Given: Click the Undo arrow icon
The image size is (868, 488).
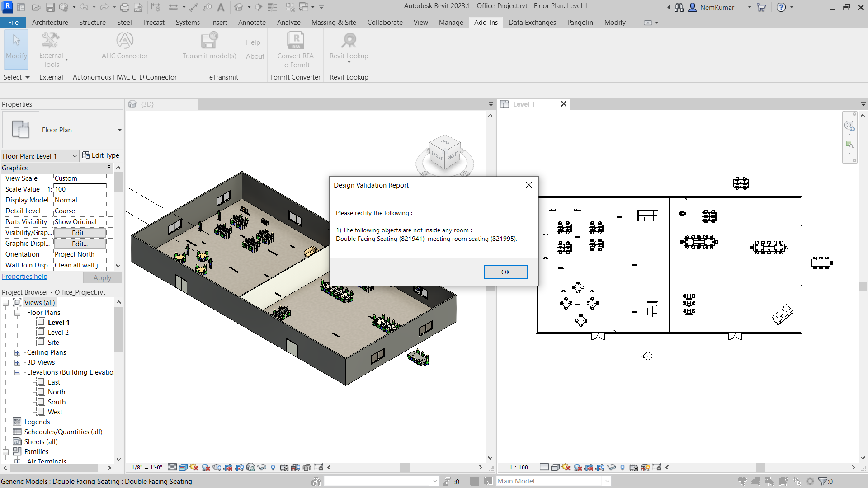Looking at the screenshot, I should [84, 7].
